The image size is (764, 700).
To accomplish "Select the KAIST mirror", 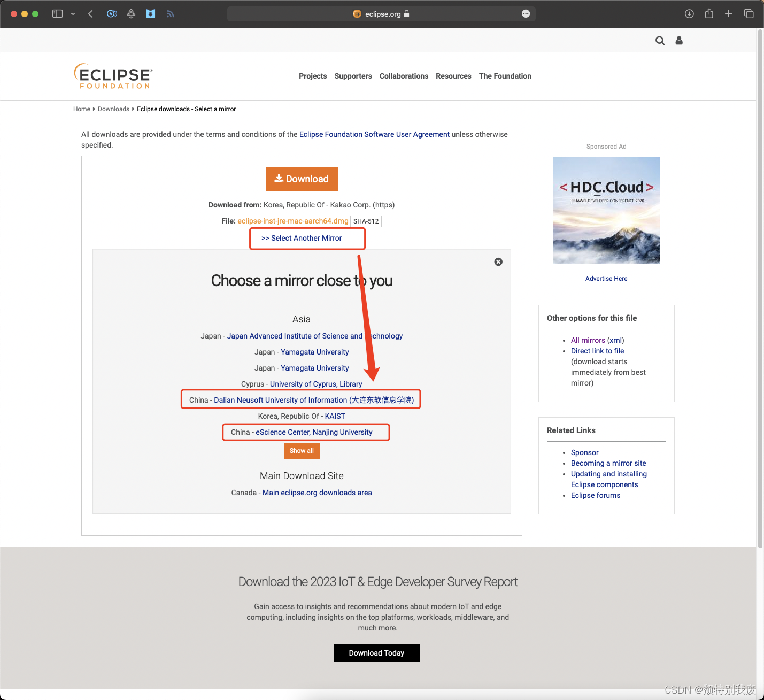I will tap(335, 416).
